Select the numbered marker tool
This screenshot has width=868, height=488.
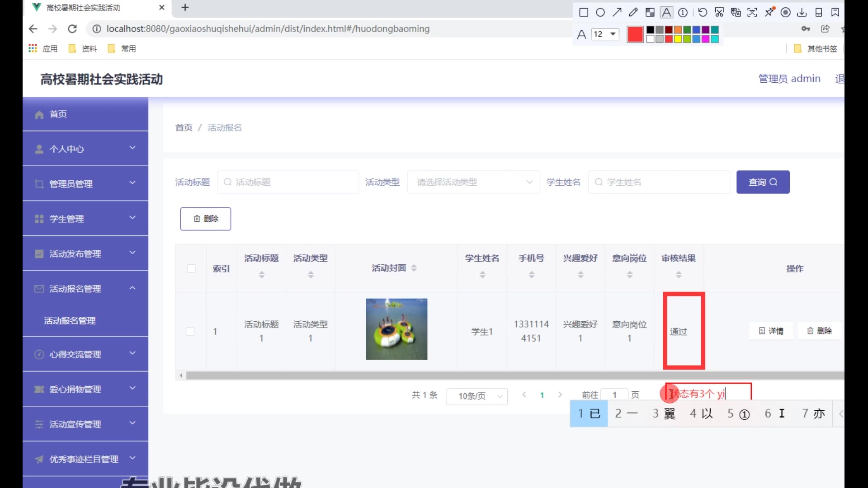[683, 13]
